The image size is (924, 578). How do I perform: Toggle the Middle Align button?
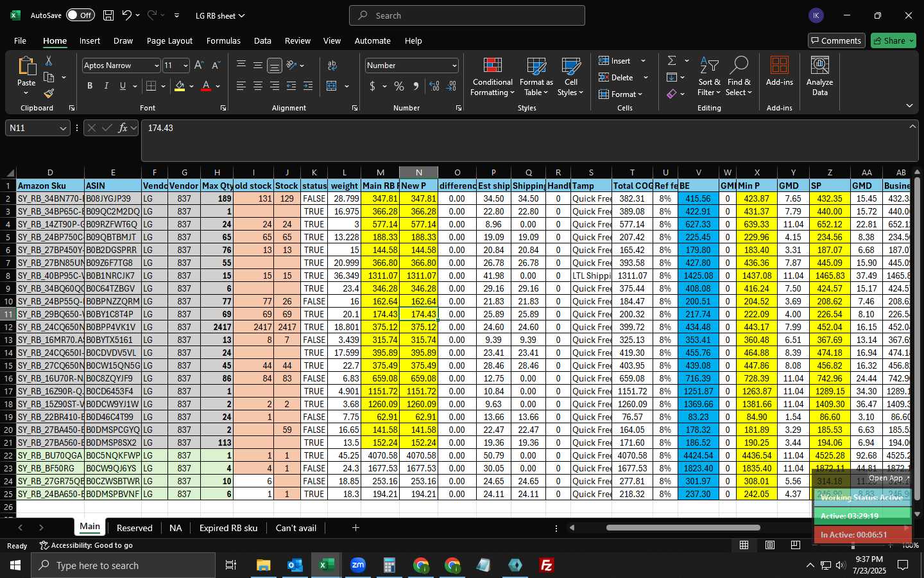(x=258, y=65)
